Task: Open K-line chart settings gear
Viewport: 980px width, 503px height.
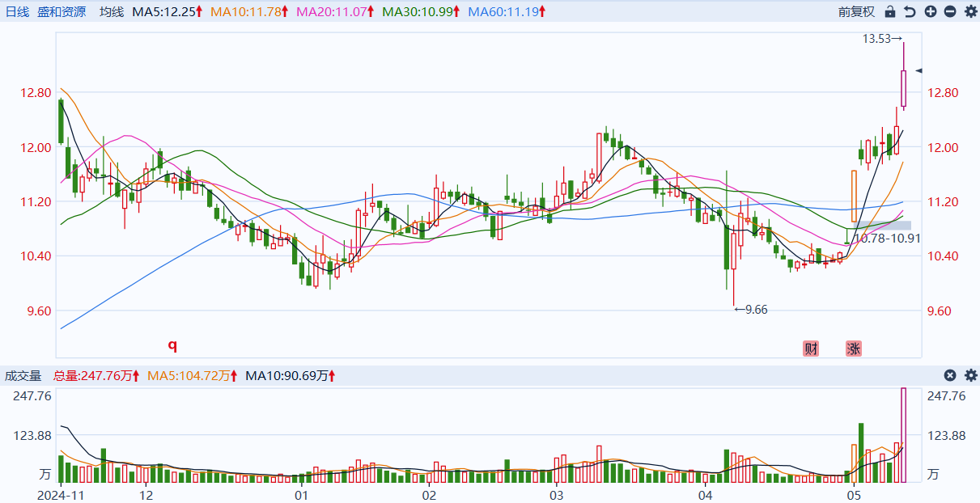Action: [x=970, y=12]
